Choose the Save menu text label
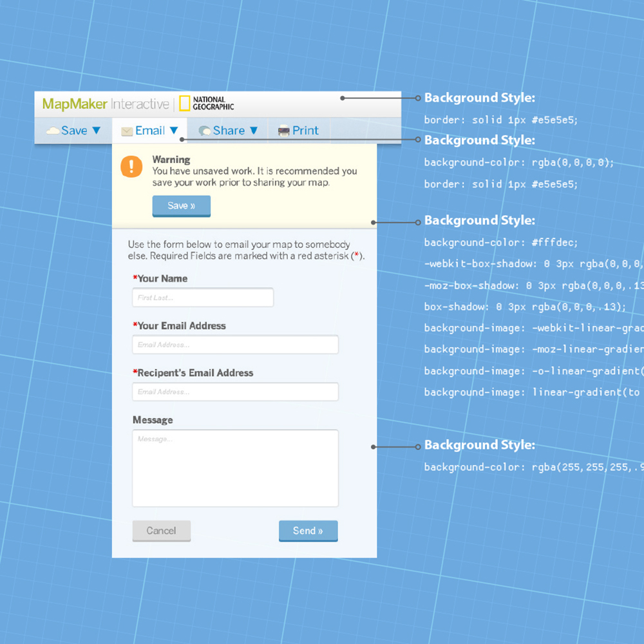This screenshot has height=644, width=644. (74, 131)
